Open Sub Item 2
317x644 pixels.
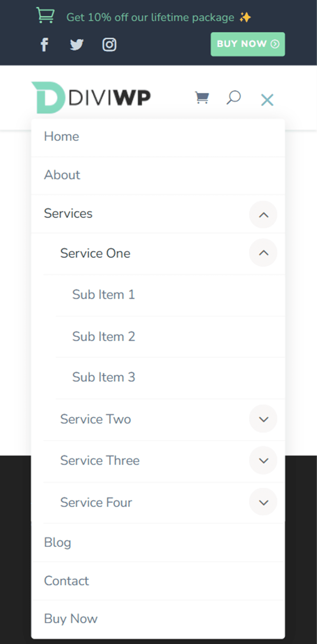tap(104, 337)
